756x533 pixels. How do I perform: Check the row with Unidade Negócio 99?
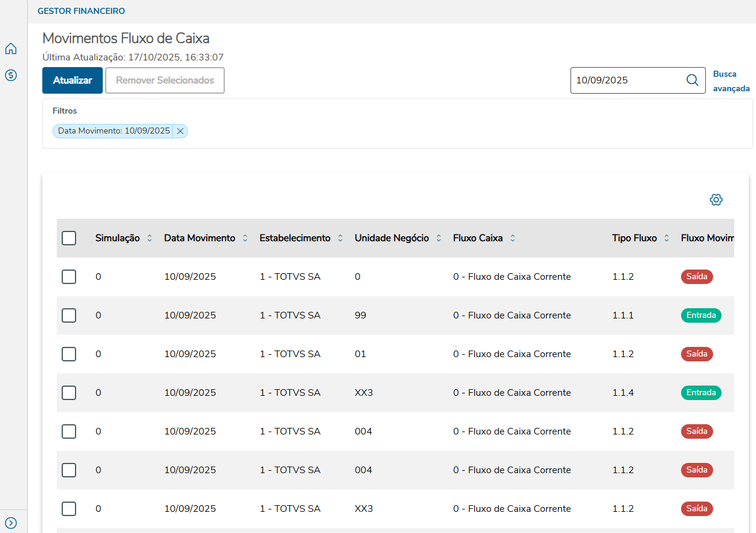[69, 315]
